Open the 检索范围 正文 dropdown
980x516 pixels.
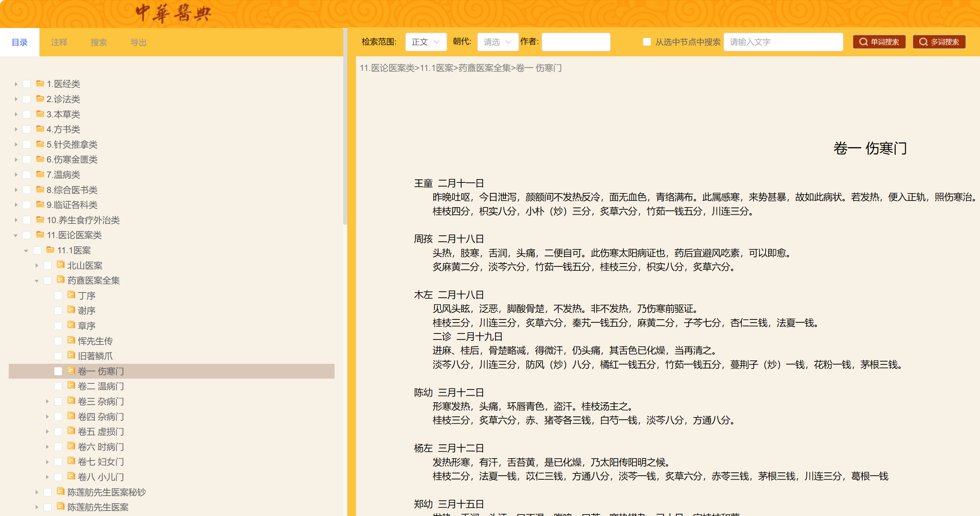426,42
